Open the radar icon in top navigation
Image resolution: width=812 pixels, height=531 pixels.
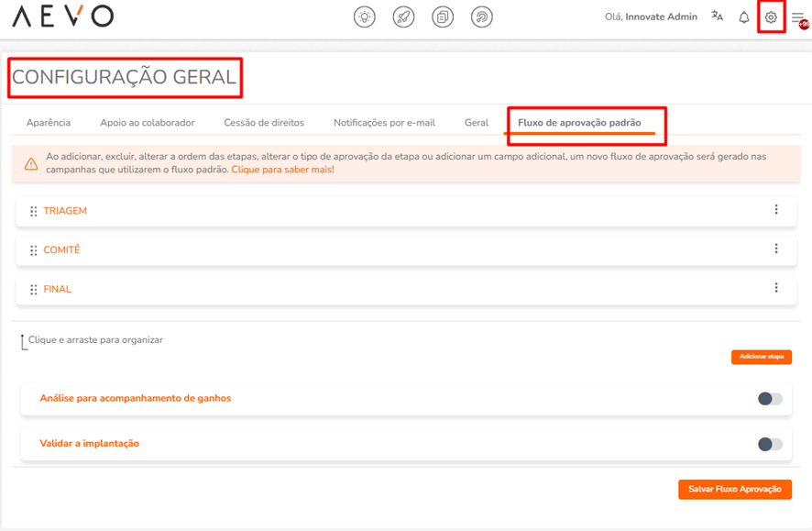(481, 17)
